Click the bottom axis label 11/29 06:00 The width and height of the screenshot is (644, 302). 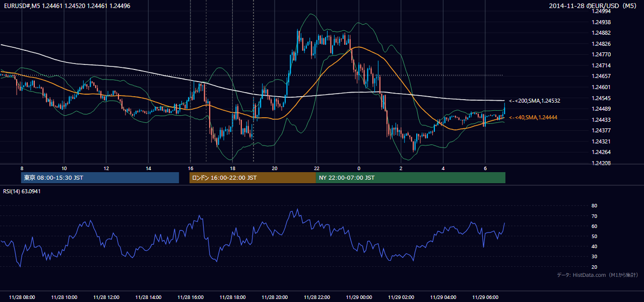pos(485,297)
